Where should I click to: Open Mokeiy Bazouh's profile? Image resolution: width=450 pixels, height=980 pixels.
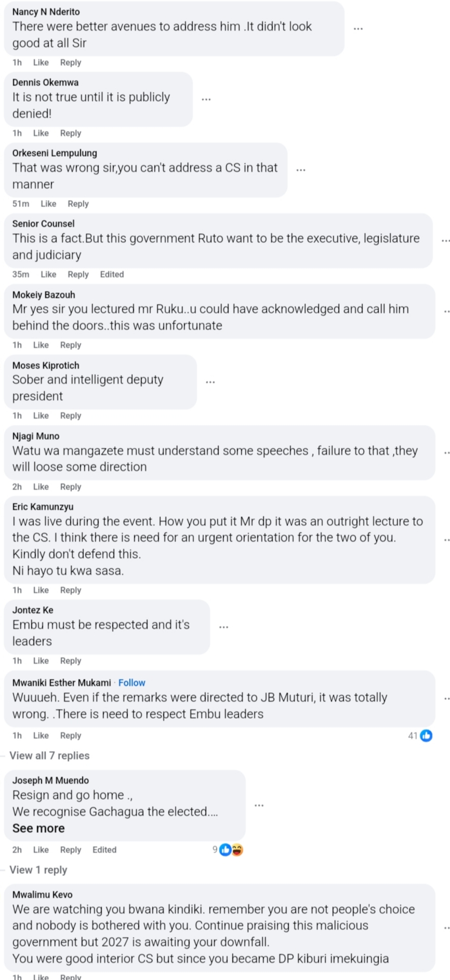click(44, 294)
